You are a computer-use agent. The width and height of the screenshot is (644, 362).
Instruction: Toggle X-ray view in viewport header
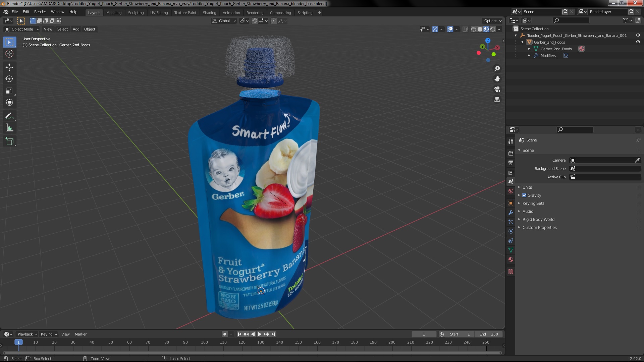(465, 29)
